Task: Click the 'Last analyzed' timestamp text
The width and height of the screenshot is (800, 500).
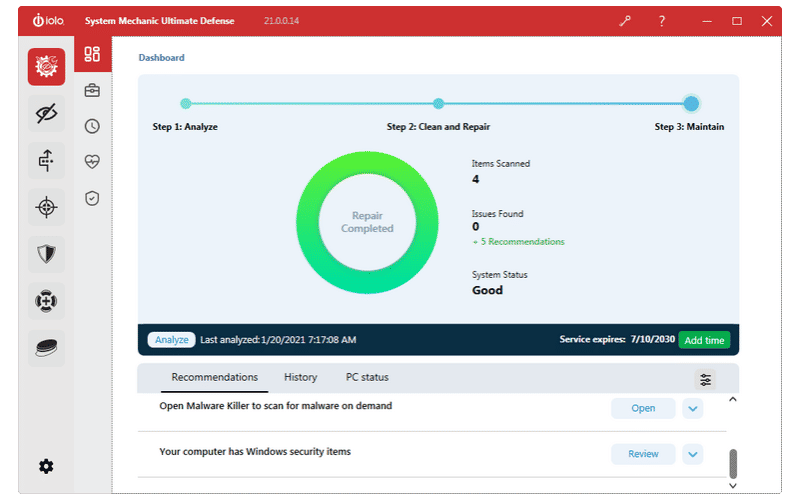Action: click(x=278, y=340)
